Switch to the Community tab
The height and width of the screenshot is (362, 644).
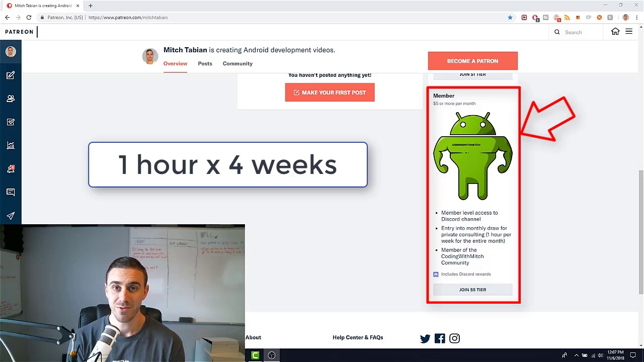(237, 64)
